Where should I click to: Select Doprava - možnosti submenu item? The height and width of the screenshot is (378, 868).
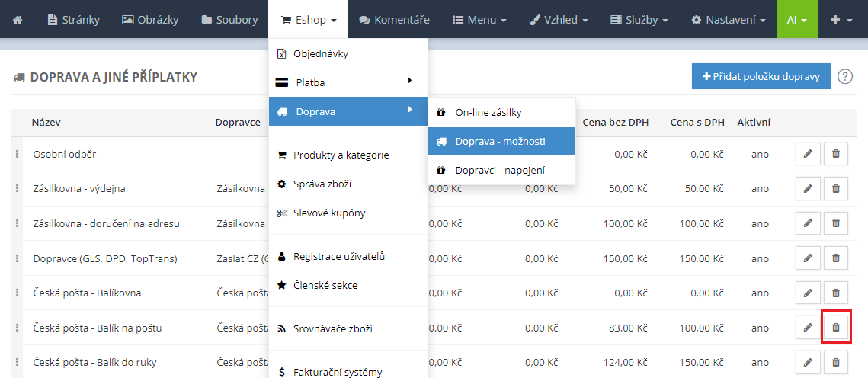click(501, 142)
